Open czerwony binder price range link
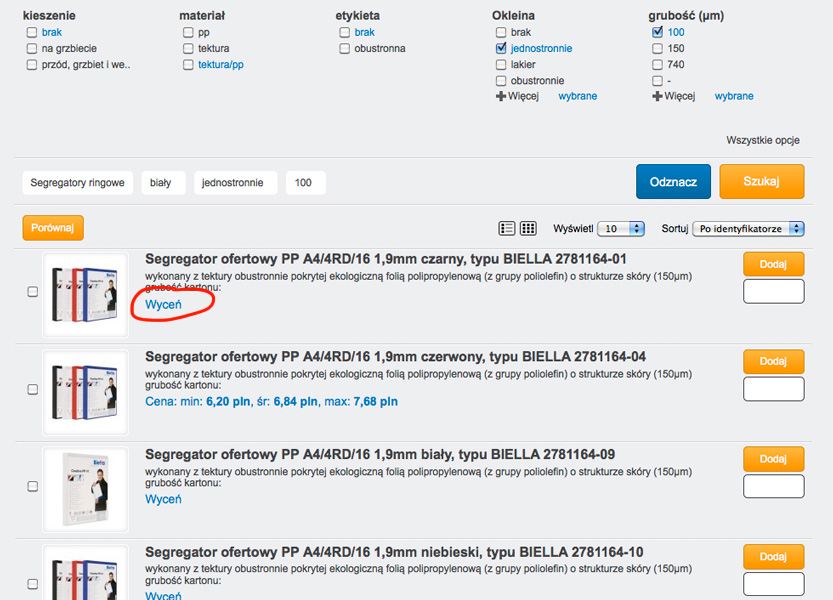This screenshot has width=833, height=600. point(271,402)
